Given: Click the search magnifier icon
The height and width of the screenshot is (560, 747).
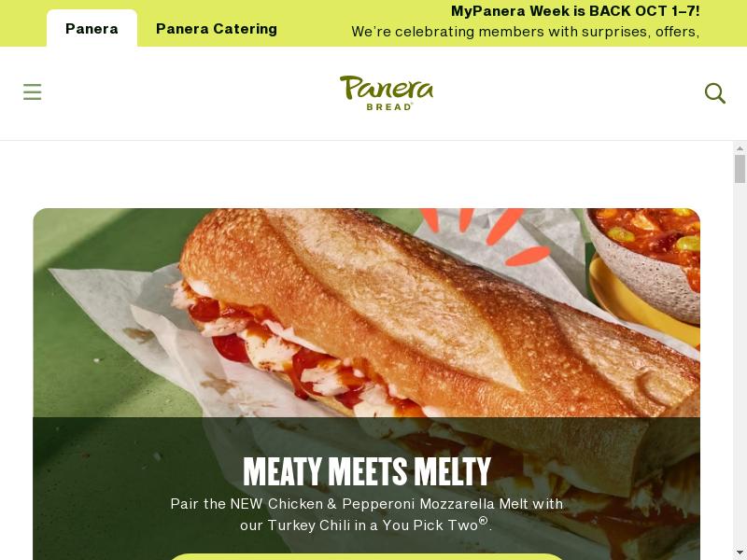Looking at the screenshot, I should 714,92.
